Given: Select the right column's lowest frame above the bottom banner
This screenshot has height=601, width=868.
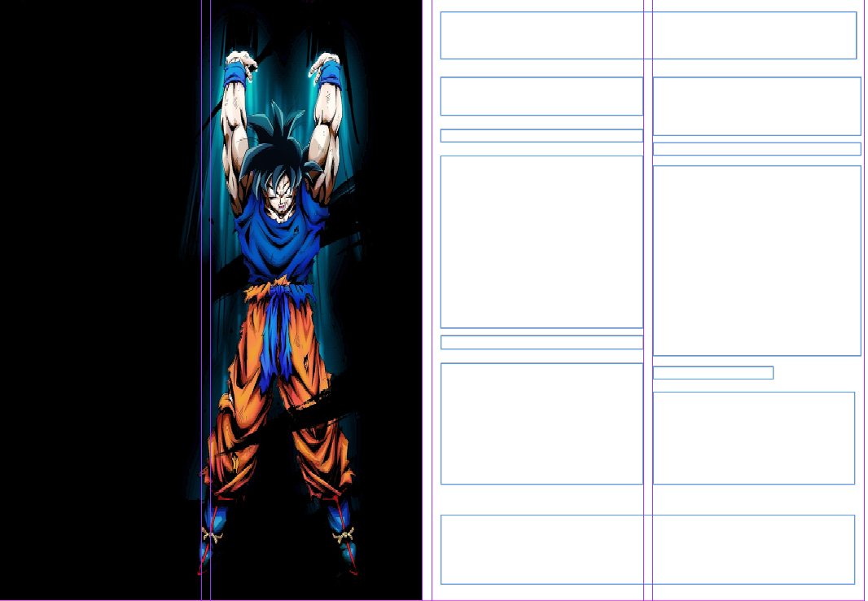Looking at the screenshot, I should click(x=754, y=438).
